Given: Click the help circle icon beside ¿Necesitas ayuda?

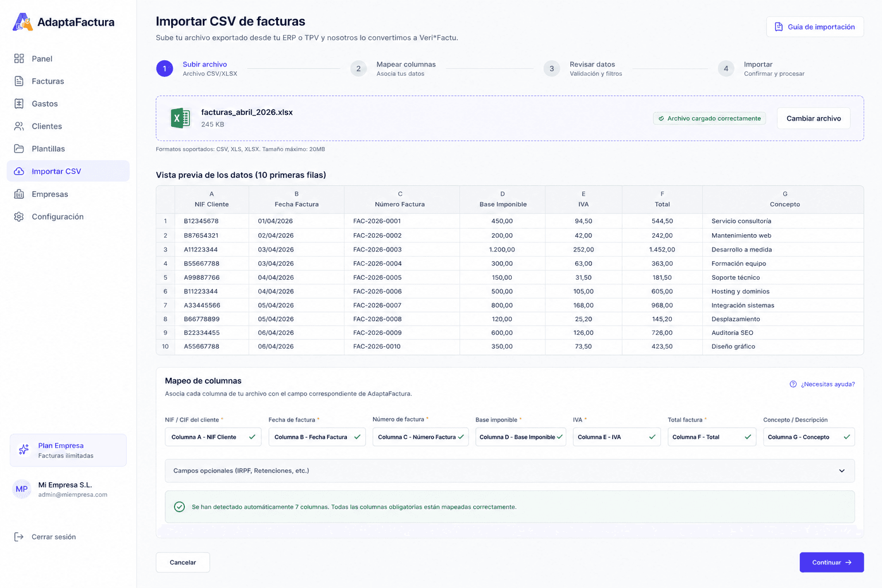Looking at the screenshot, I should (x=793, y=384).
